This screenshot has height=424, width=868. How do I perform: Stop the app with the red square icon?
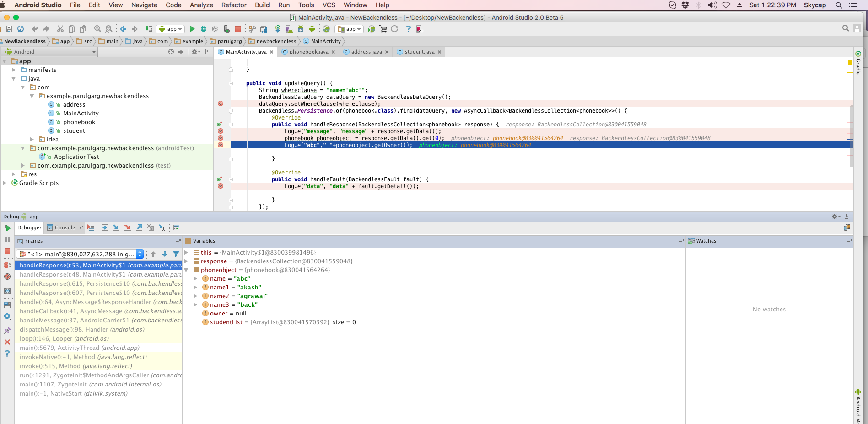point(238,29)
